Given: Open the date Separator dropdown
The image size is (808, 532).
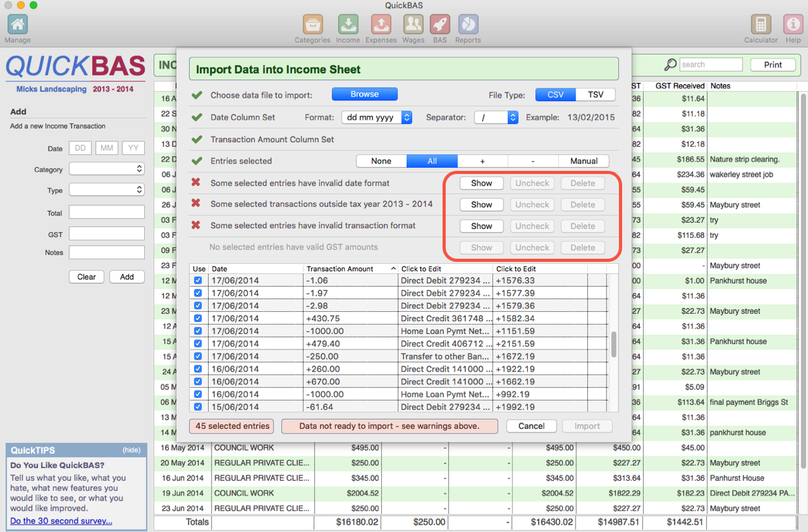Looking at the screenshot, I should tap(496, 117).
